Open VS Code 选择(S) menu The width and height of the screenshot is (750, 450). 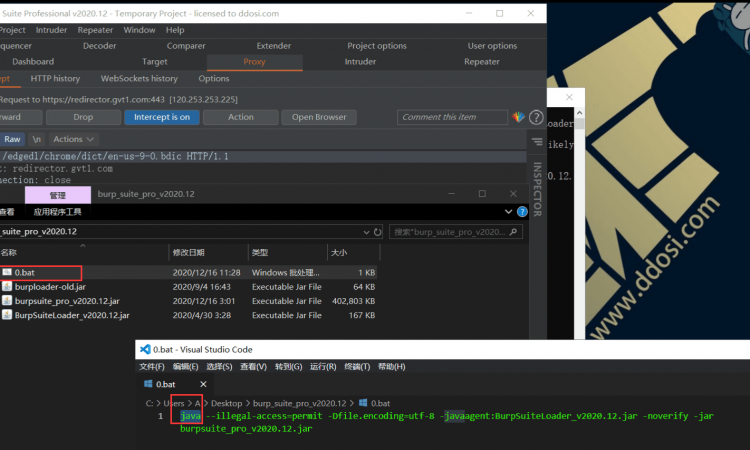tap(219, 367)
